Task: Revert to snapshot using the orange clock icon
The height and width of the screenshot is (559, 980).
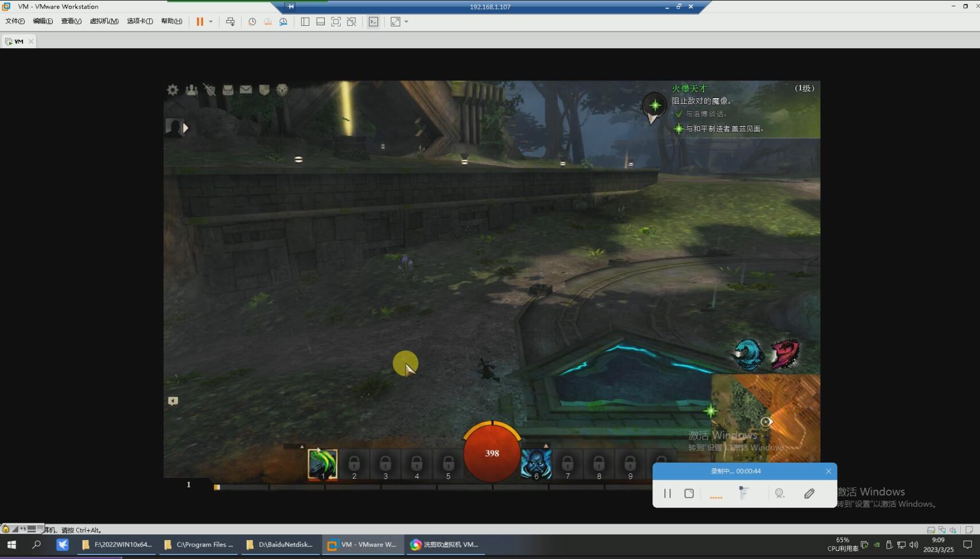Action: [x=267, y=21]
